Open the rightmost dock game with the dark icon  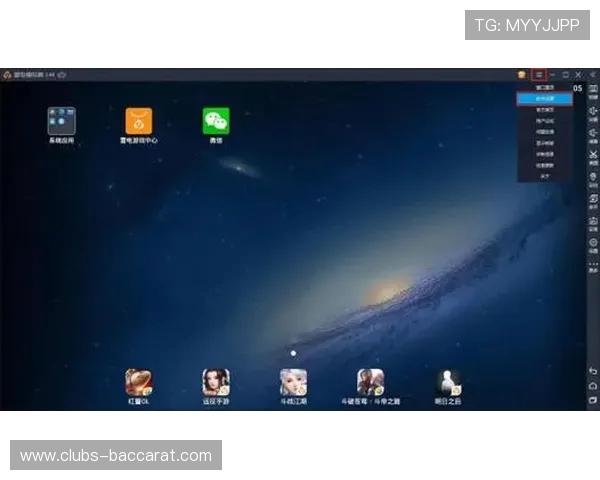448,382
